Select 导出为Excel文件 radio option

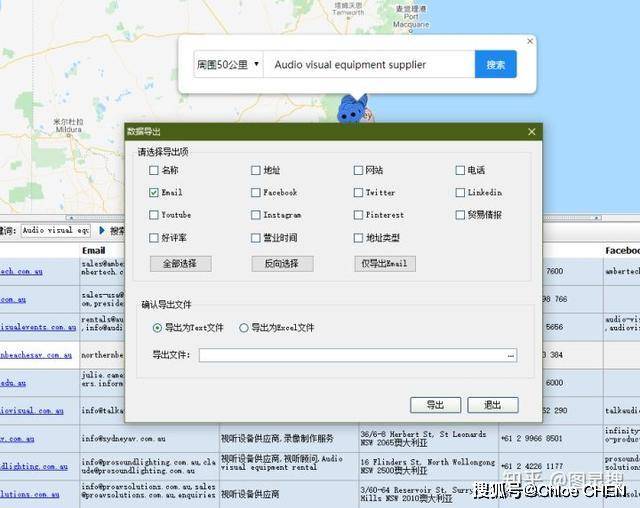click(244, 328)
